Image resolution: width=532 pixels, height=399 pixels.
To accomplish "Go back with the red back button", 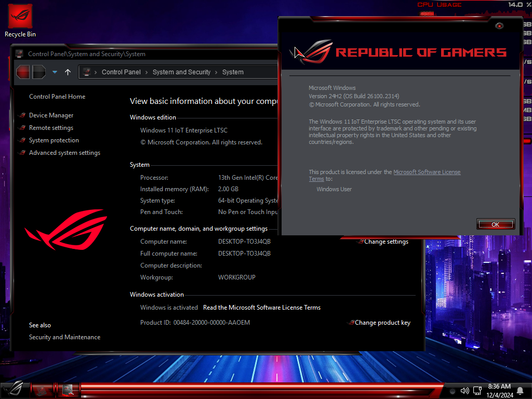I will point(23,72).
